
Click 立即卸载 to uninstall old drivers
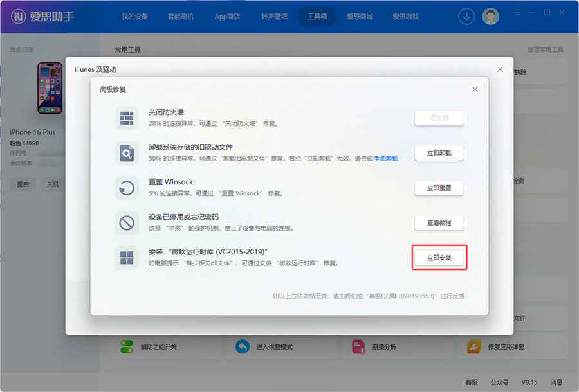[x=439, y=153]
